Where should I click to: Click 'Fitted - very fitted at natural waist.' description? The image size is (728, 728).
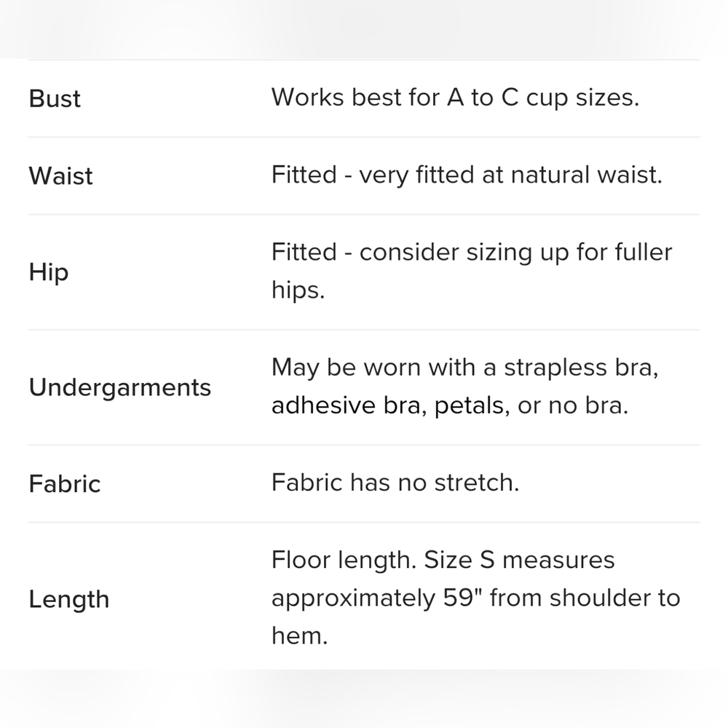tap(467, 175)
